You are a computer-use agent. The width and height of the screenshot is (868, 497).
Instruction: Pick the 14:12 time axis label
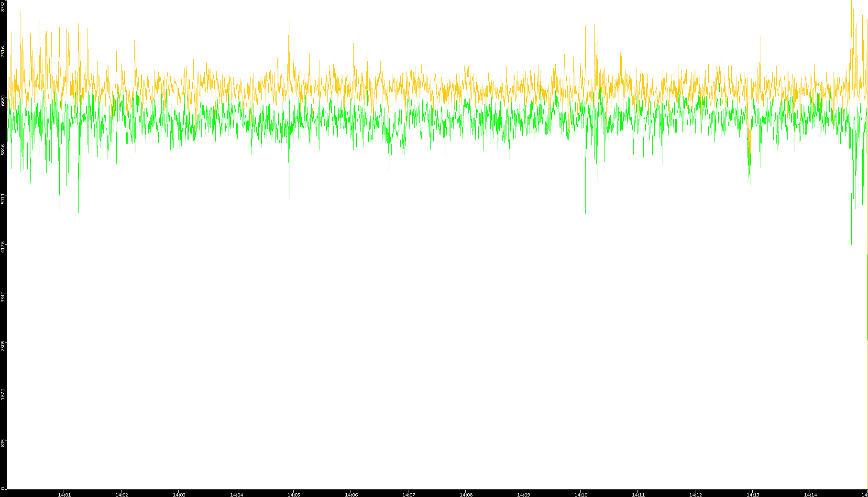coord(695,495)
